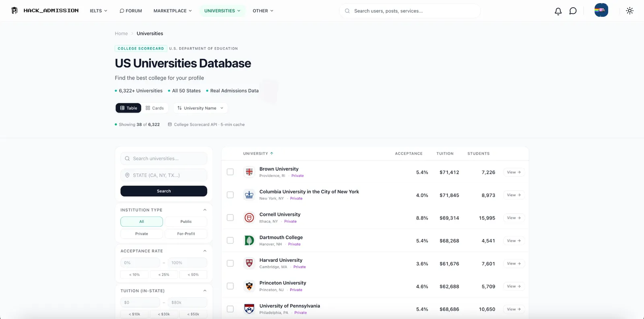Collapse the Institution Type section
Image resolution: width=644 pixels, height=319 pixels.
[205, 210]
